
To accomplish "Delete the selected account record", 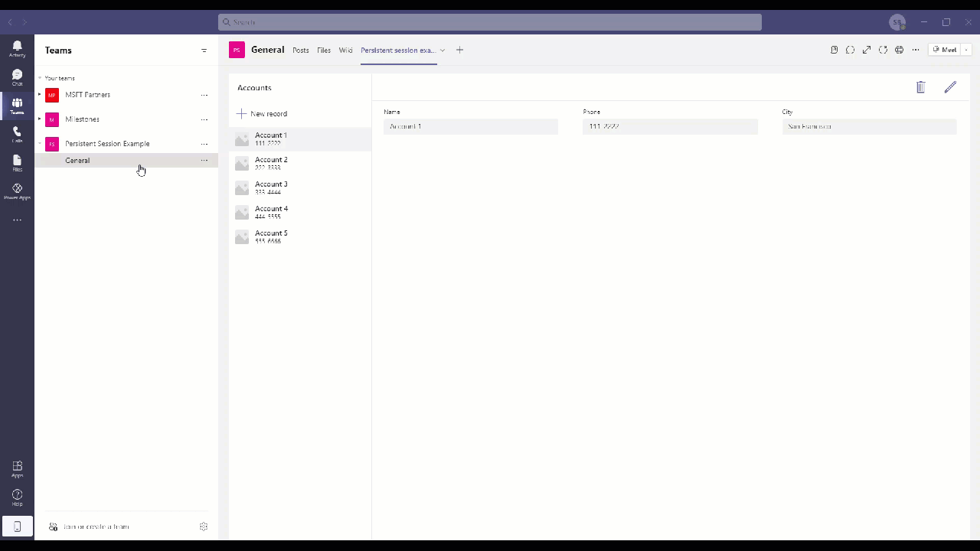I will (x=921, y=87).
